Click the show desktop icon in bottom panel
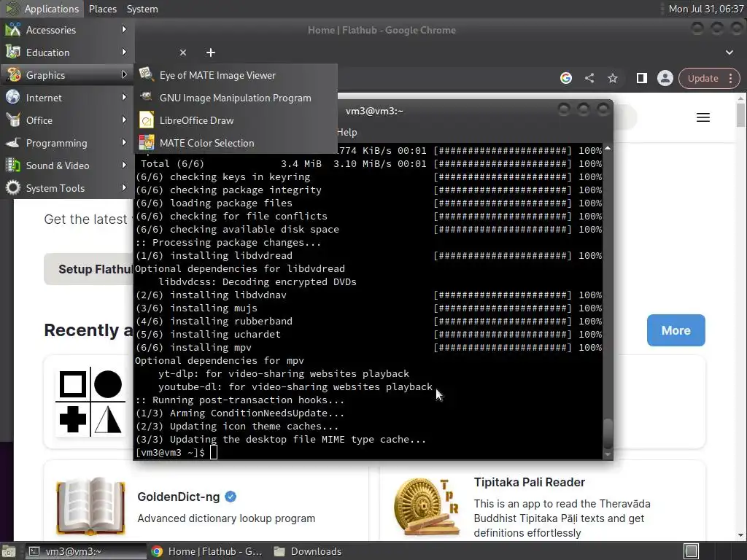The height and width of the screenshot is (560, 747). tap(8, 551)
